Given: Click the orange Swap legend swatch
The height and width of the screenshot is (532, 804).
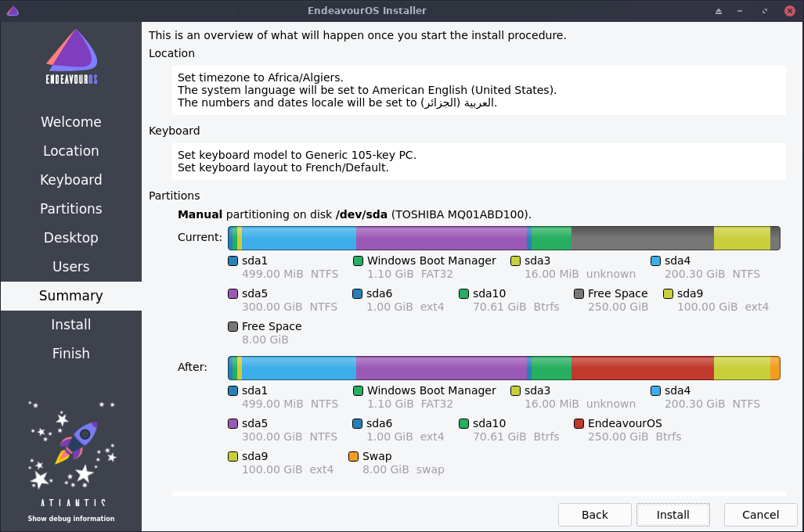Looking at the screenshot, I should tap(353, 456).
